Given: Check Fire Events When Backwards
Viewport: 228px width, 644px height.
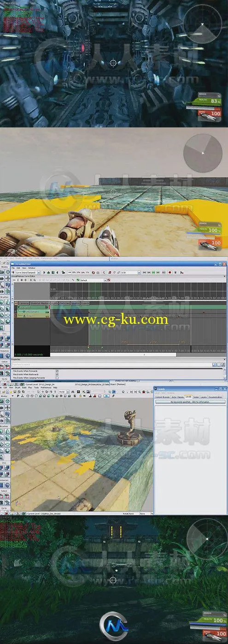Looking at the screenshot, I should point(57,374).
